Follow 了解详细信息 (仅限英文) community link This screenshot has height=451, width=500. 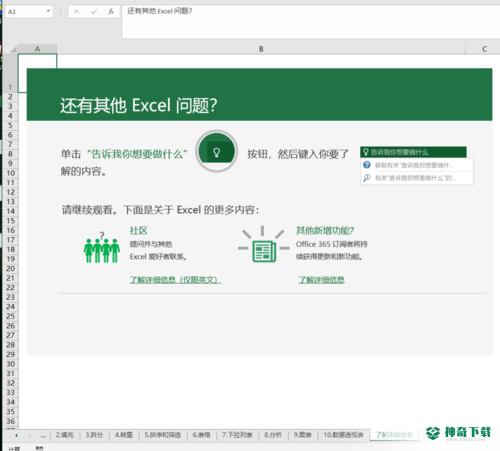tap(175, 280)
